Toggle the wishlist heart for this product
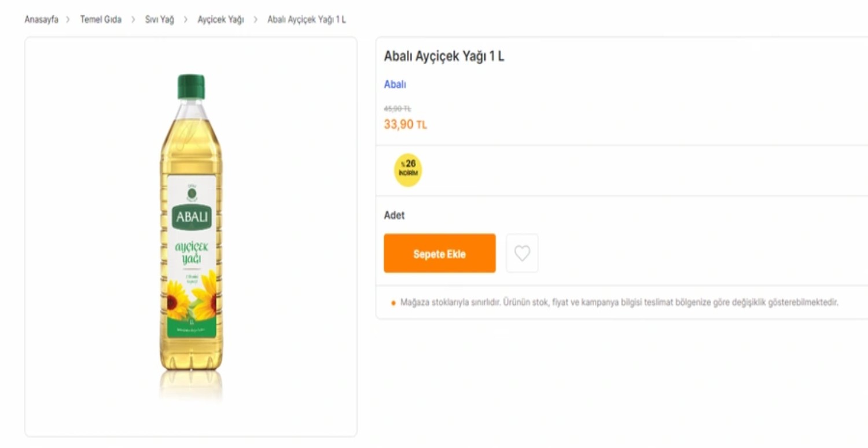868x448 pixels. (522, 253)
